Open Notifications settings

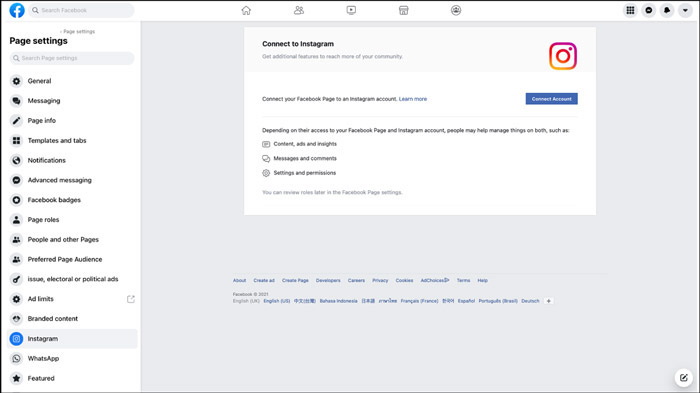(72, 160)
